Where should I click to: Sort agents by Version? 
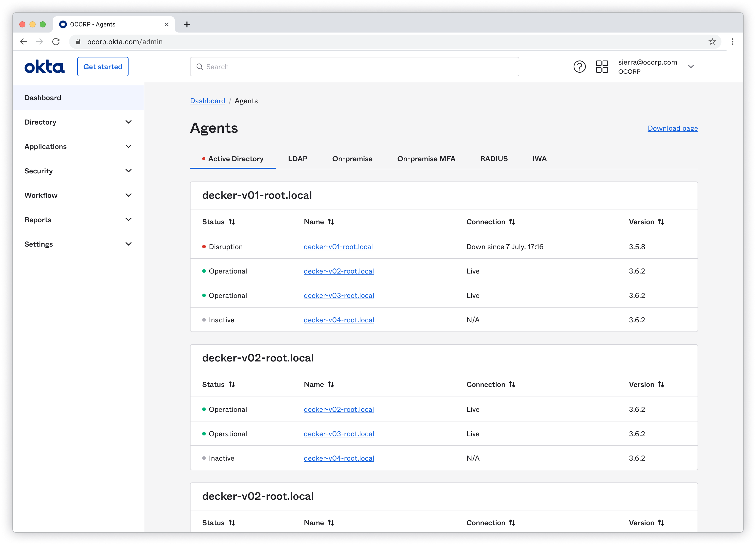click(x=647, y=221)
